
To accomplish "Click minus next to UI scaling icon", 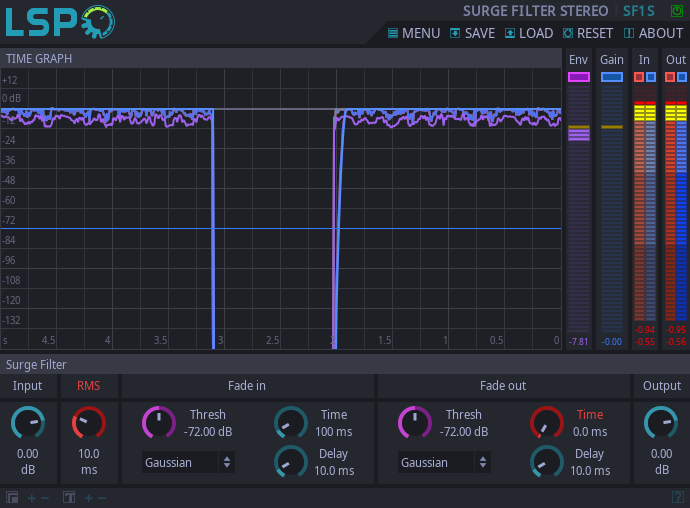I will point(45,498).
